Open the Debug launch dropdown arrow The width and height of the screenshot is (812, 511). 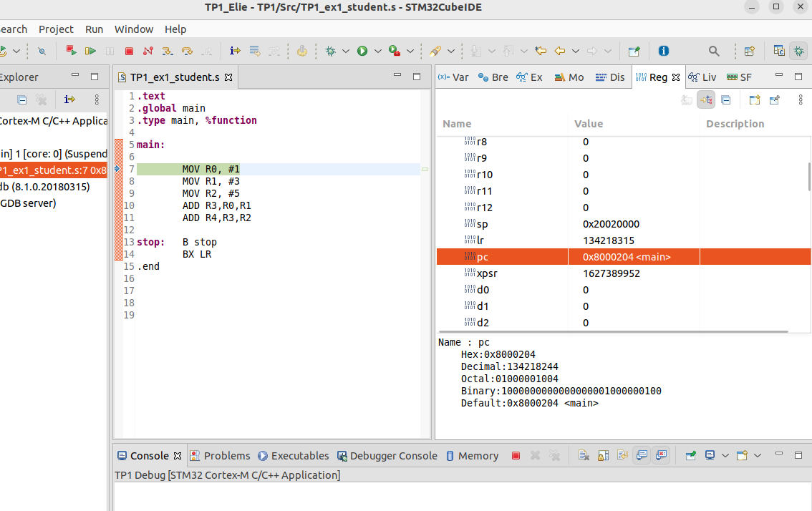[x=346, y=51]
